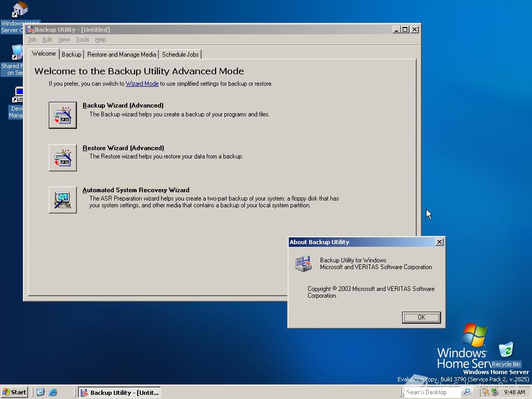
Task: Switch to Restore and Manage Media tab
Action: point(122,54)
